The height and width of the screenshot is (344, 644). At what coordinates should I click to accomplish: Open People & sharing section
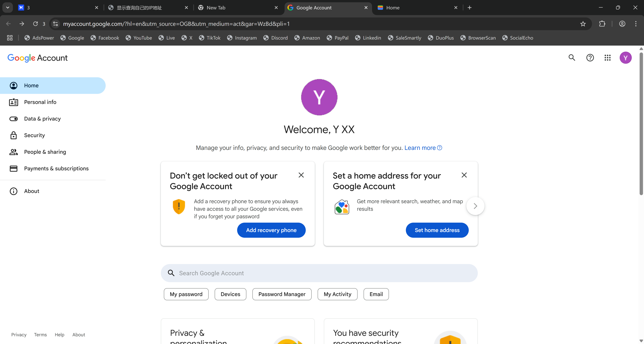pos(53,152)
